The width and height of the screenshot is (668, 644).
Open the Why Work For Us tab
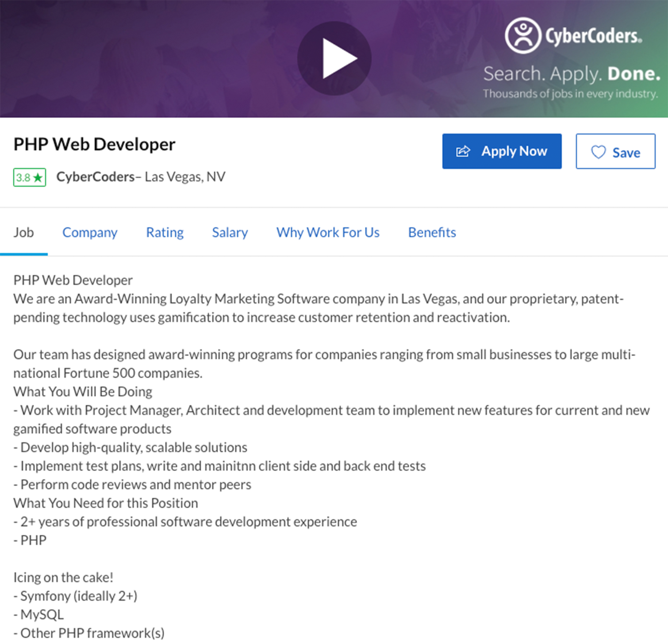click(x=327, y=232)
